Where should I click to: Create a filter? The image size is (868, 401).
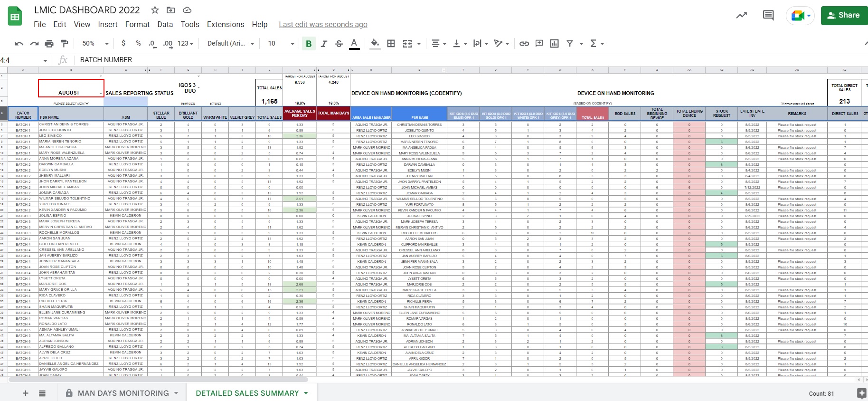[570, 44]
